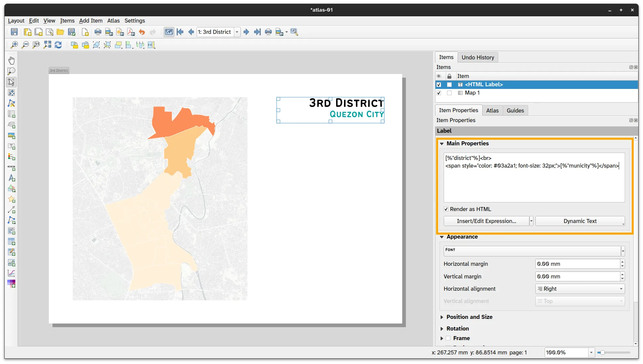Image resolution: width=643 pixels, height=364 pixels.
Task: Select the Pan layout hand tool
Action: (11, 60)
